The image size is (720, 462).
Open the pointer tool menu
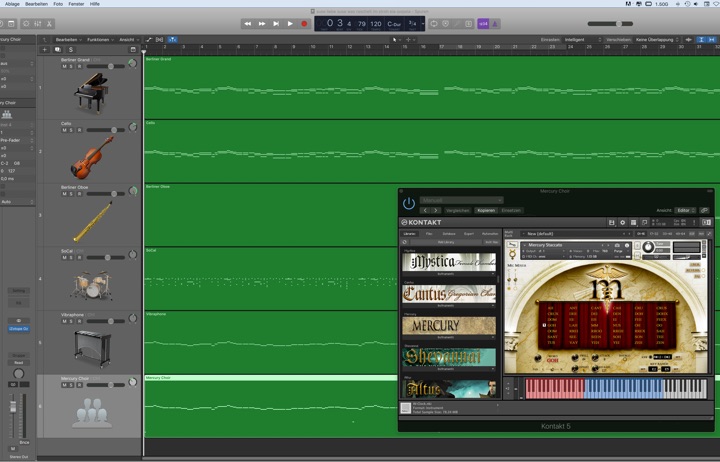tap(396, 40)
